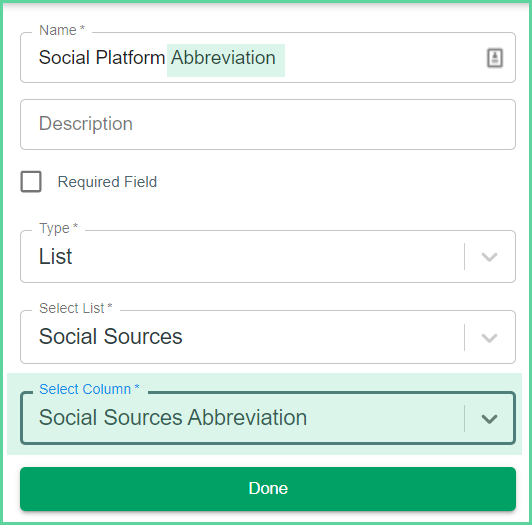Enable the Required Field checkbox

31,182
